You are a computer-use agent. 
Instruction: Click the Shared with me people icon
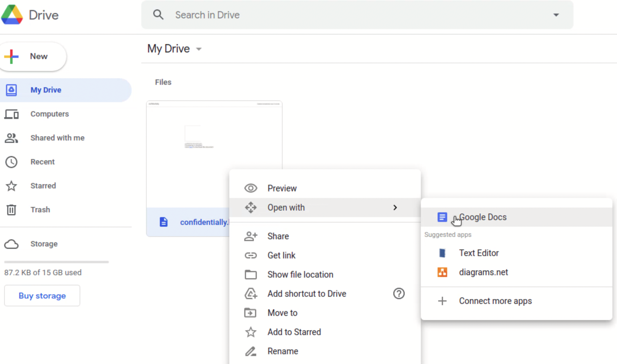[x=11, y=138]
